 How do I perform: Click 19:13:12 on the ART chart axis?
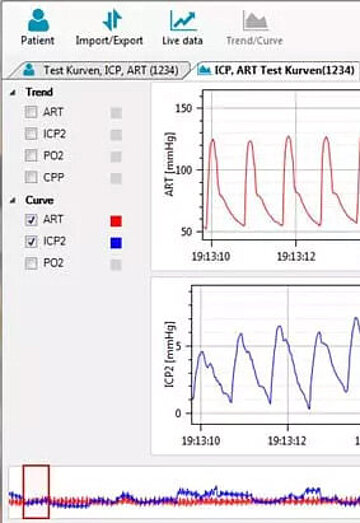[296, 256]
